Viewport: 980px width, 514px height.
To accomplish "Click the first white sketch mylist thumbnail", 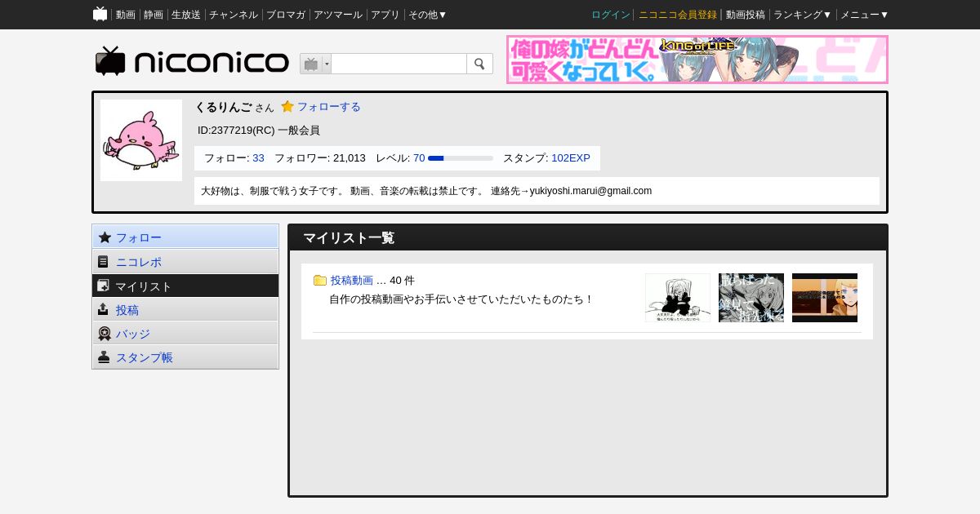I will pos(678,298).
